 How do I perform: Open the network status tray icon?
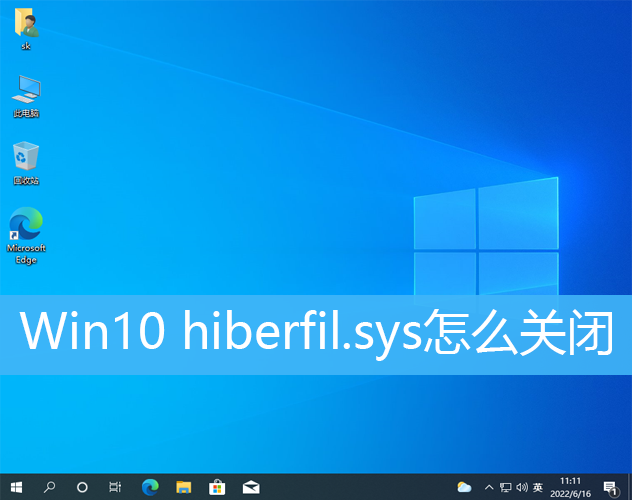(x=505, y=487)
